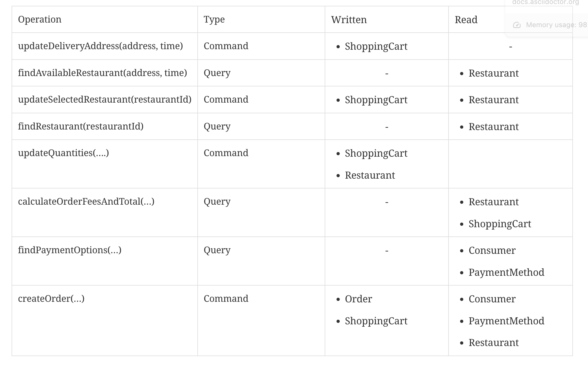This screenshot has width=588, height=370.
Task: Click findRestaurant(restaurantId) operation text
Action: coord(81,126)
